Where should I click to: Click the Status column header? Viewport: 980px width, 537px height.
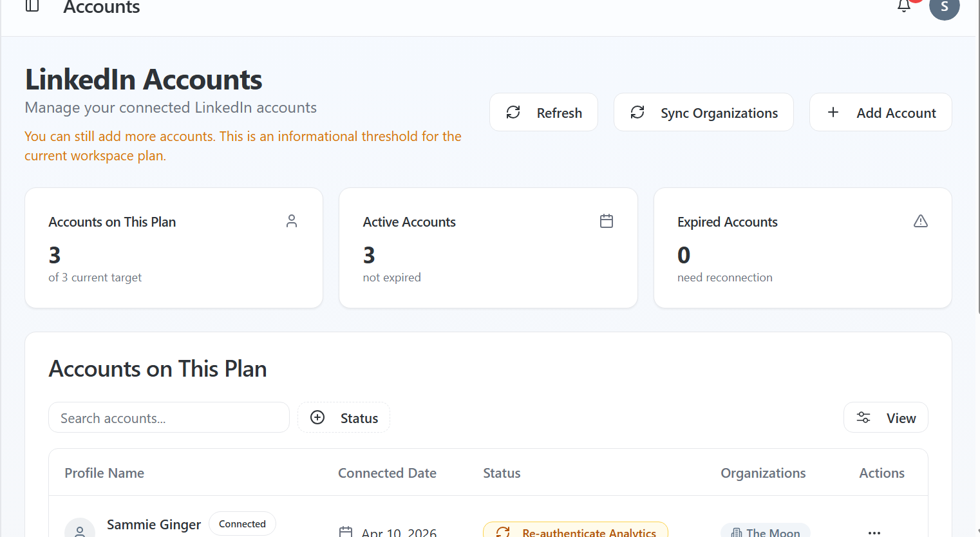502,473
